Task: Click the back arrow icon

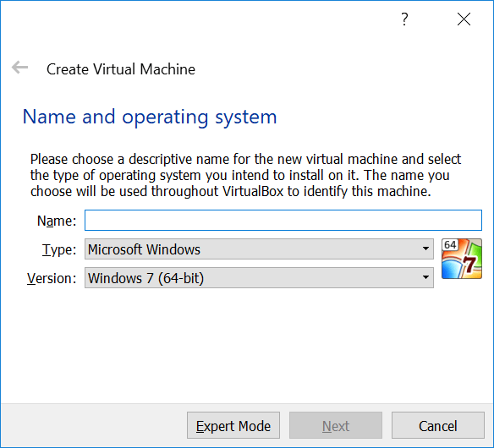Action: point(19,68)
